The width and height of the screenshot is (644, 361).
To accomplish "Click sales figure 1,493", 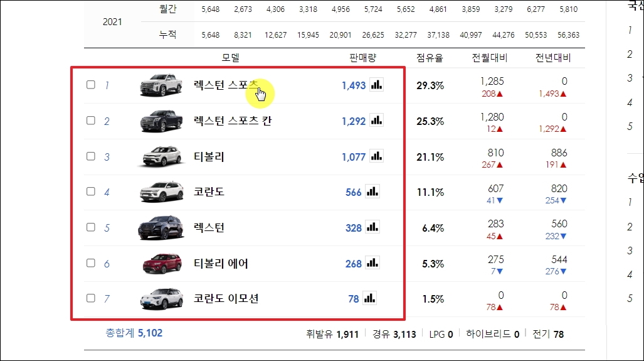I will pos(354,85).
